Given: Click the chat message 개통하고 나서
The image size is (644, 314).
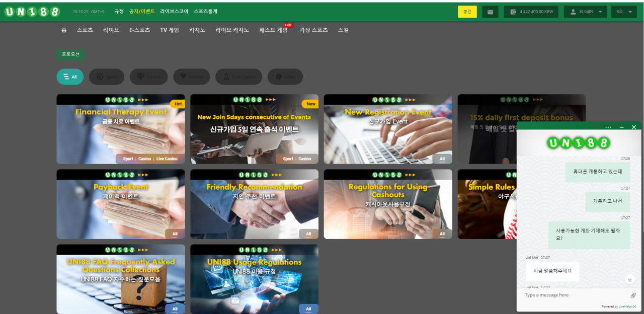Looking at the screenshot, I should click(608, 201).
